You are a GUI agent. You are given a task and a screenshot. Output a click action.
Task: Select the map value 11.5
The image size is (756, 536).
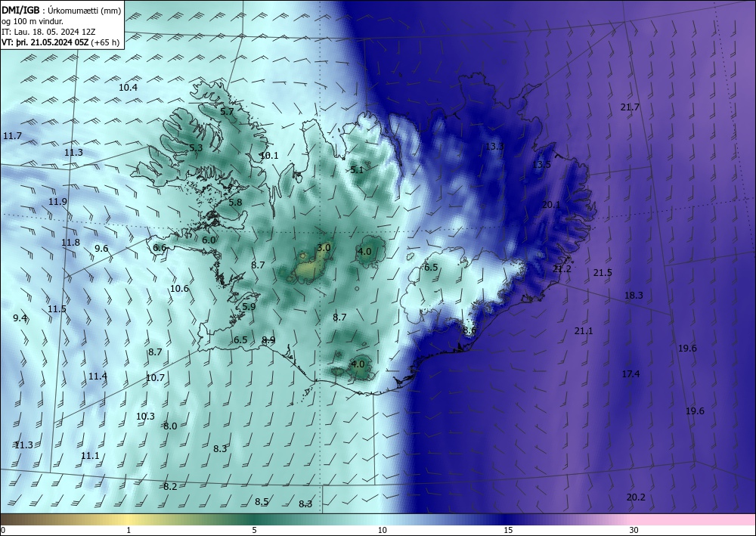coord(57,309)
